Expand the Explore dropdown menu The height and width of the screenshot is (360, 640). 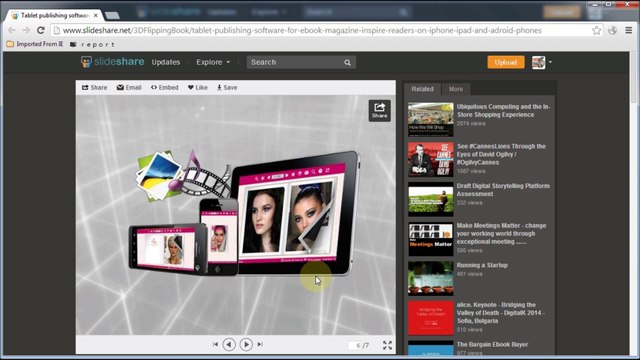pyautogui.click(x=213, y=62)
